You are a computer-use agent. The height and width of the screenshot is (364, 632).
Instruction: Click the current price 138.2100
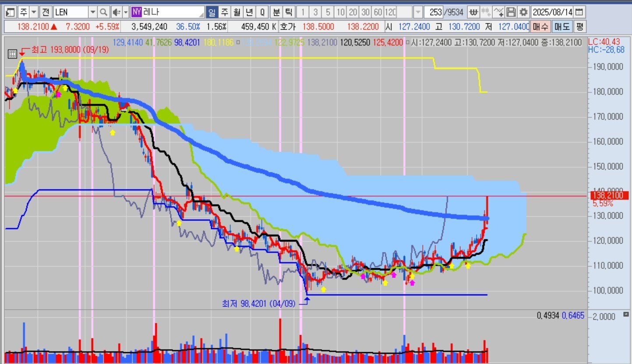coord(33,27)
